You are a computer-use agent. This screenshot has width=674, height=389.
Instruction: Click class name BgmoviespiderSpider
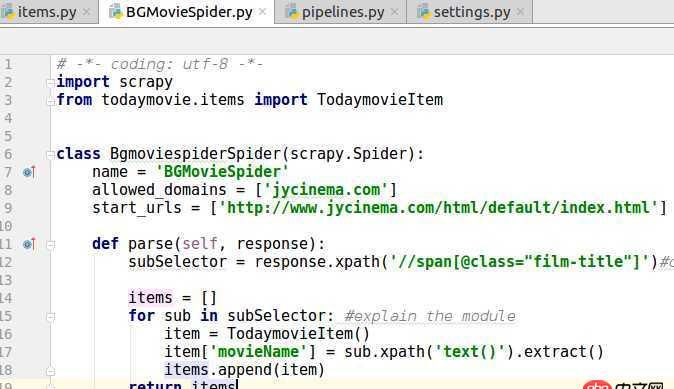point(195,154)
